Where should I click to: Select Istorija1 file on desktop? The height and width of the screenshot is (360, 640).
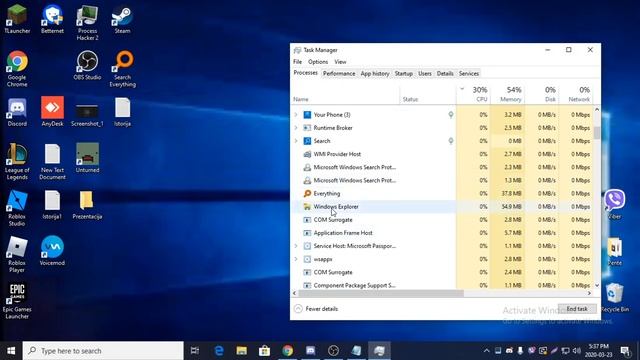[x=52, y=205]
